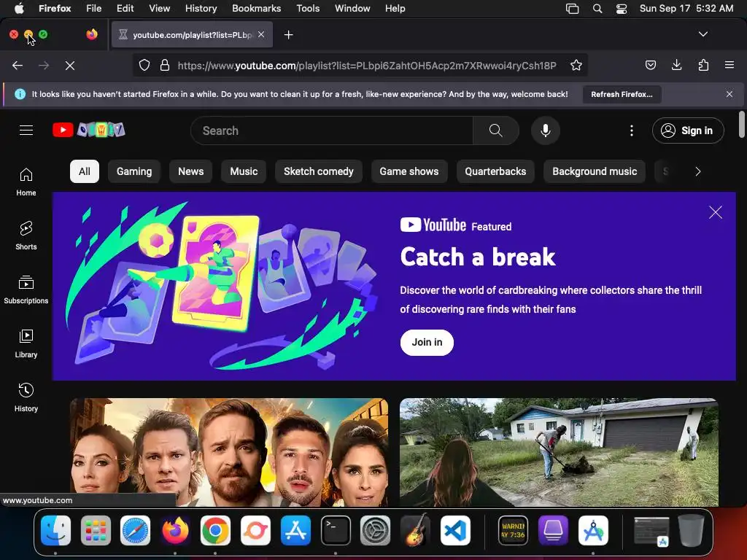Open macOS Control Center
Image resolution: width=747 pixels, height=560 pixels.
tap(622, 9)
